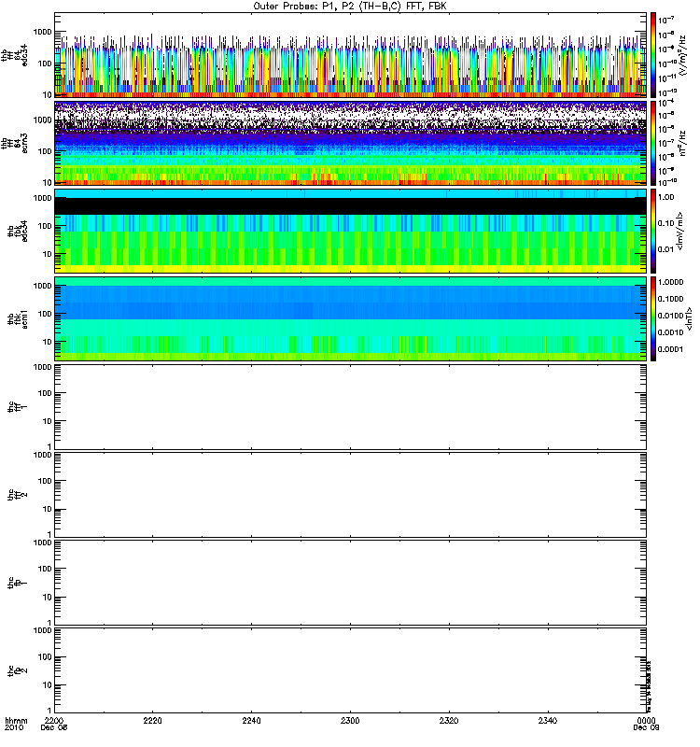Click the '0.10' value on the mV/m color bar
700x747 pixels.
tap(665, 223)
